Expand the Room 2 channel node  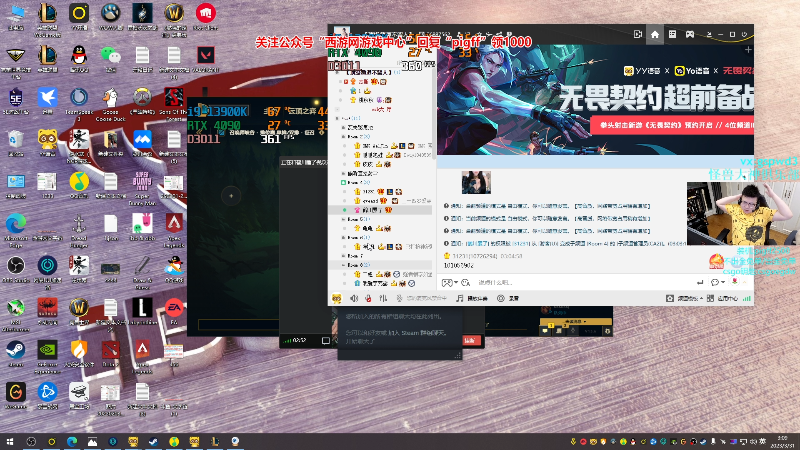coord(343,137)
